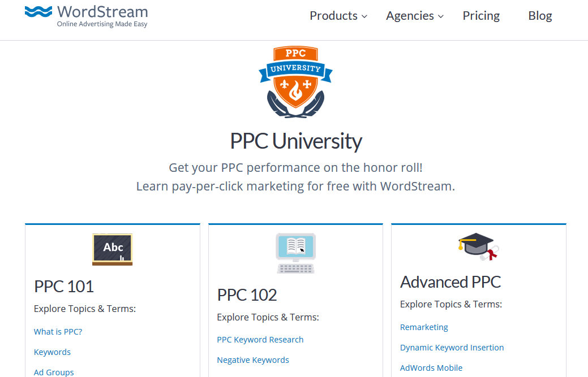
Task: Open the Negative Keywords link
Action: (253, 360)
